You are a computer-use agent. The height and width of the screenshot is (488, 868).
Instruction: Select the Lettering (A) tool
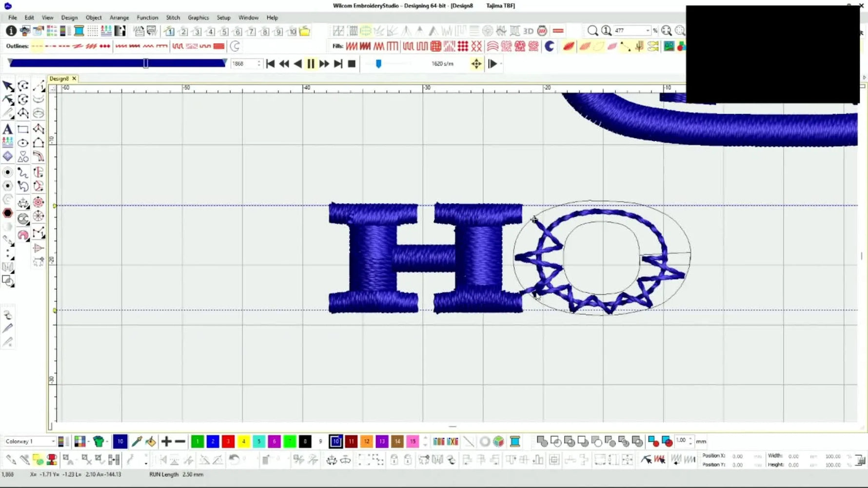(7, 129)
